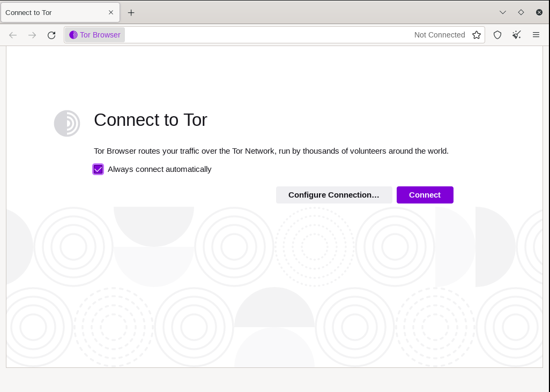This screenshot has width=550, height=392.
Task: Click the forward navigation arrow
Action: pos(32,35)
